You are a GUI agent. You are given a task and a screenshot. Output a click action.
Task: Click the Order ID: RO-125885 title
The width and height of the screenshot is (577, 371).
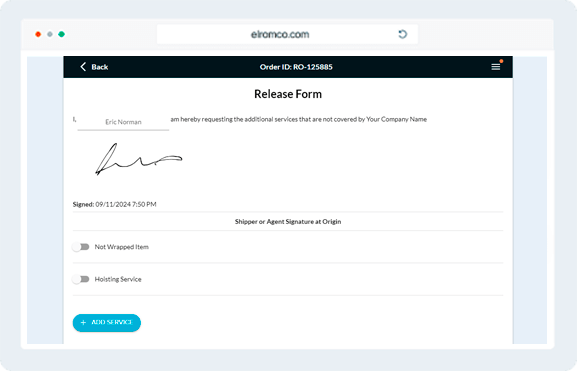tap(296, 67)
